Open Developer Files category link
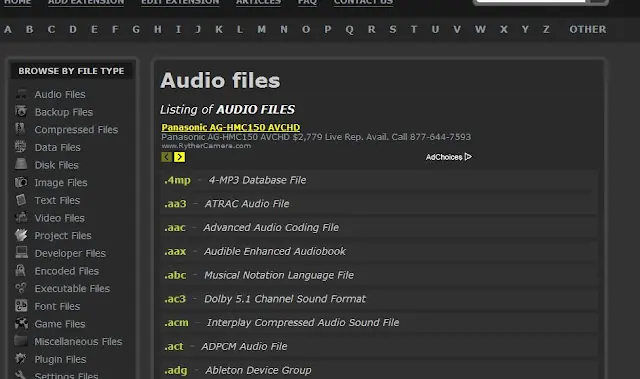The height and width of the screenshot is (379, 640). 70,253
